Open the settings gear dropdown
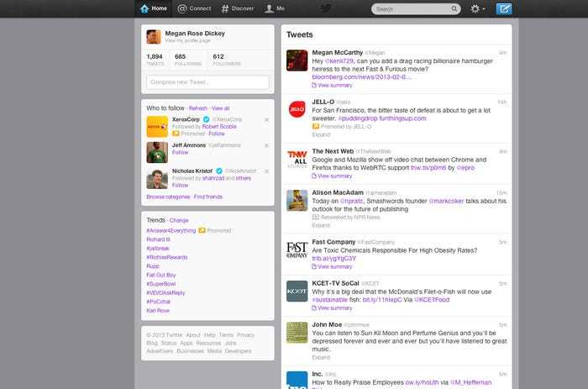 (x=478, y=8)
